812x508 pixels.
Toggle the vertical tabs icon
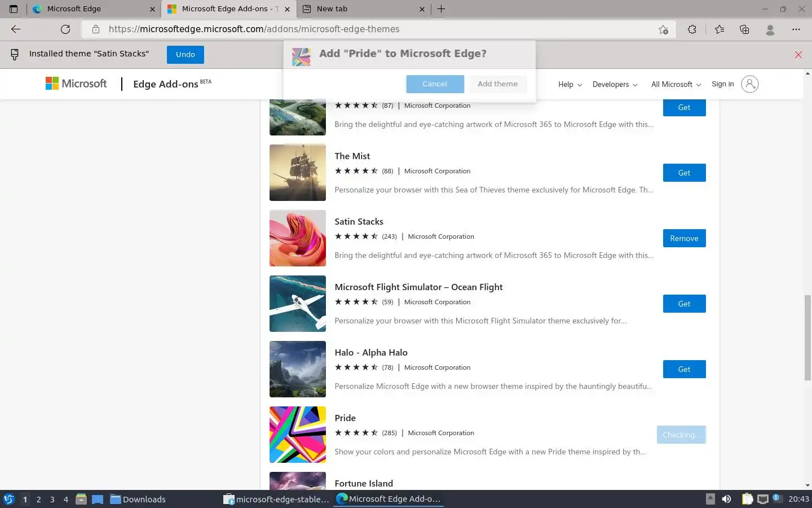(x=14, y=9)
